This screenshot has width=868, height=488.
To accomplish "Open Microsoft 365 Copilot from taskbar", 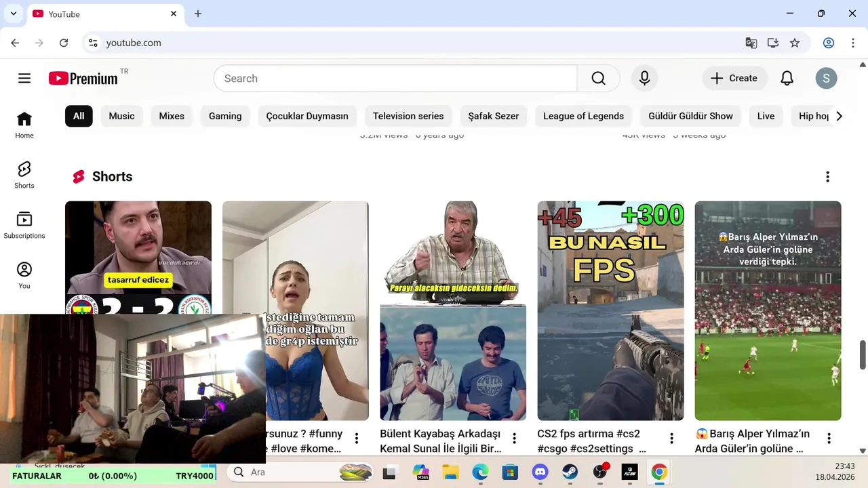I will [420, 472].
